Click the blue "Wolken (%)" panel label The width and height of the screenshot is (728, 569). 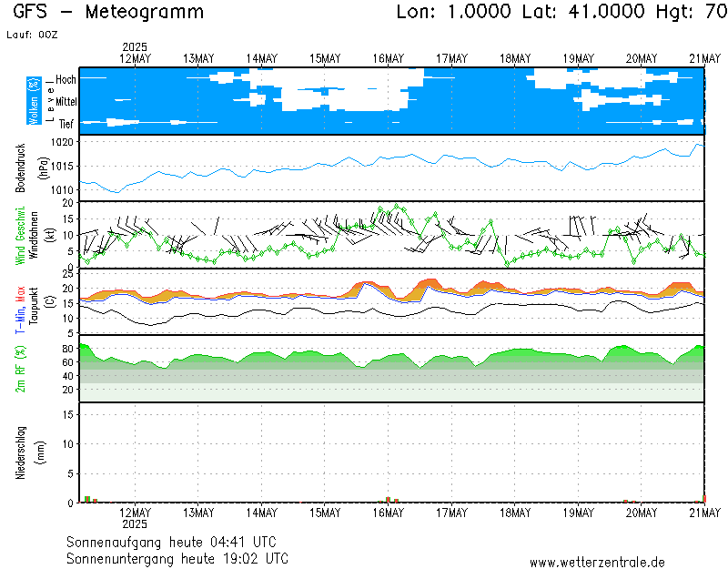tap(34, 101)
